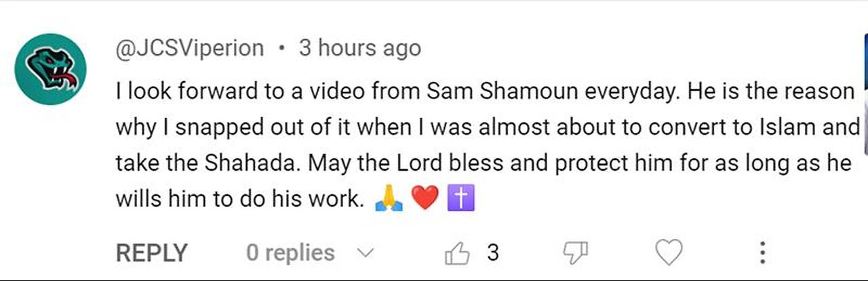Screen dimensions: 868x281
Task: Heart the comment by JCSViperion
Action: (x=668, y=254)
